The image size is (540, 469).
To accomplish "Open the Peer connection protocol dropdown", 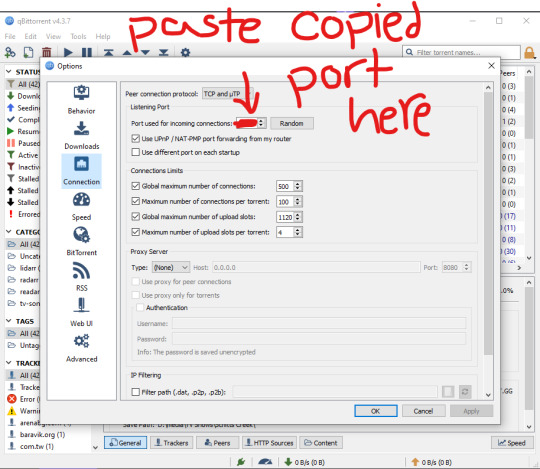I will coord(228,94).
